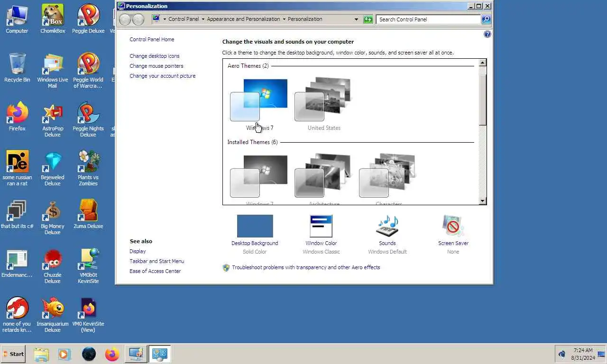The height and width of the screenshot is (364, 607).
Task: Click the Personalization breadcrumb segment
Action: coord(305,19)
